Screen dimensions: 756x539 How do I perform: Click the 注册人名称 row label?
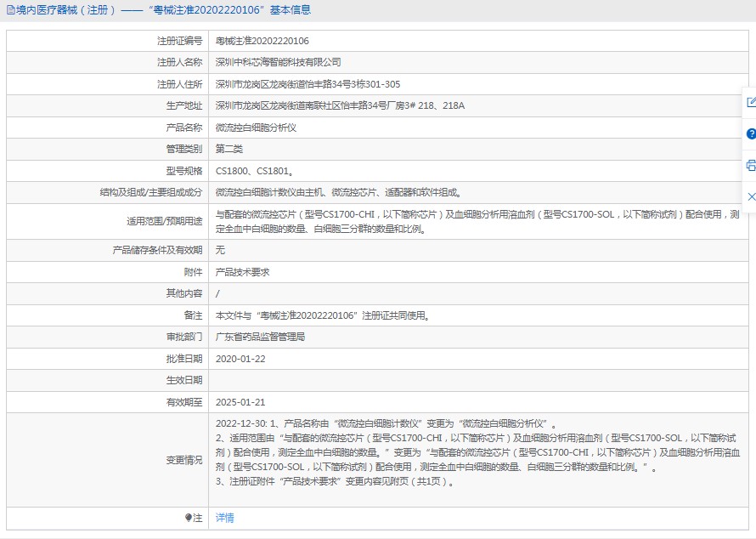(x=179, y=62)
